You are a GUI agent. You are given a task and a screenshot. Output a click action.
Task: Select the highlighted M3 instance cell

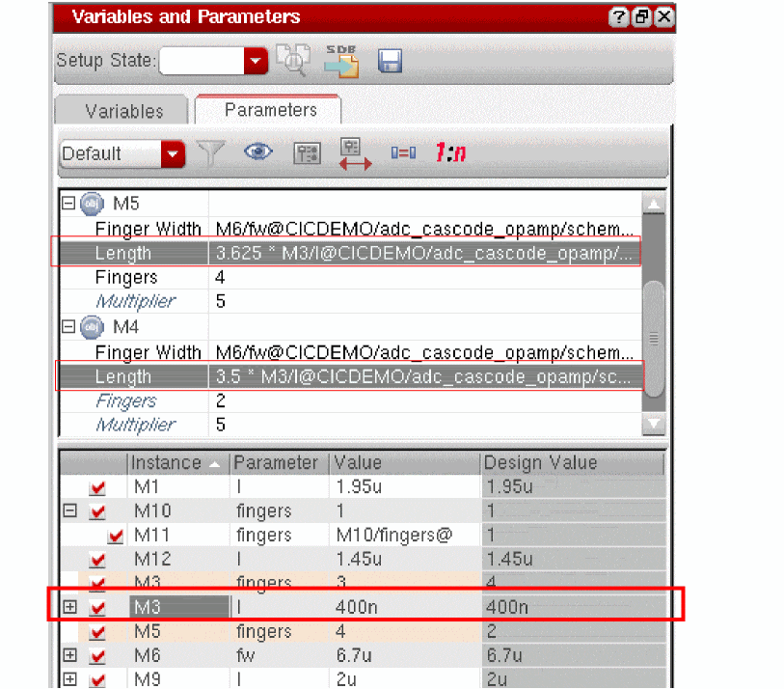point(179,607)
